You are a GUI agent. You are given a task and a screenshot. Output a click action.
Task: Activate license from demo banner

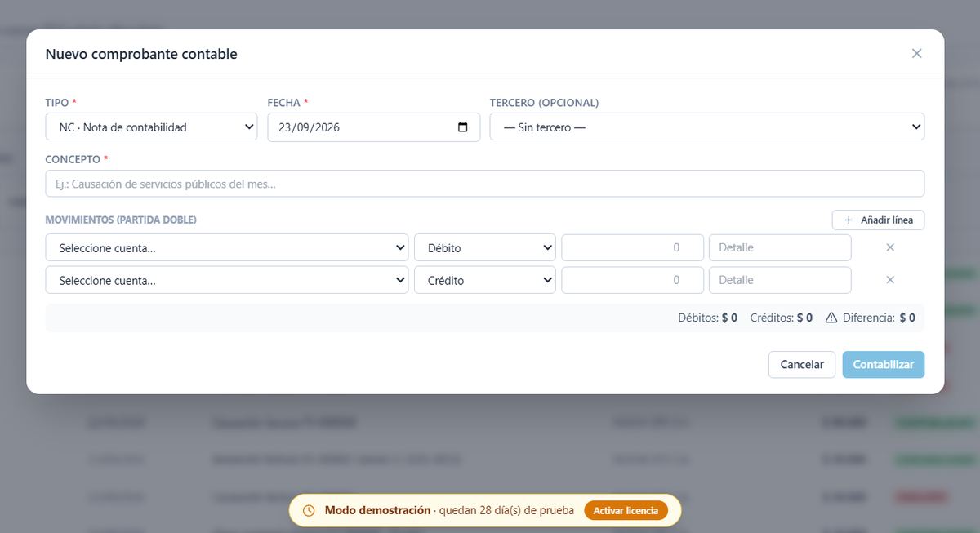626,510
